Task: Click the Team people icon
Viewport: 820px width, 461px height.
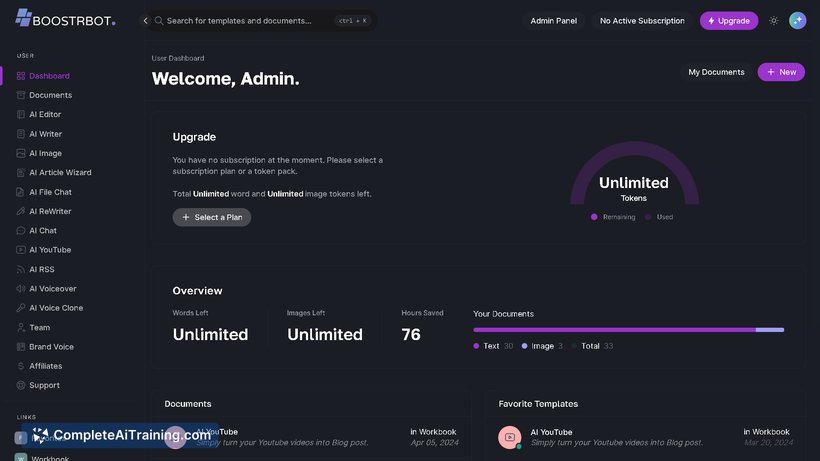Action: coord(21,327)
